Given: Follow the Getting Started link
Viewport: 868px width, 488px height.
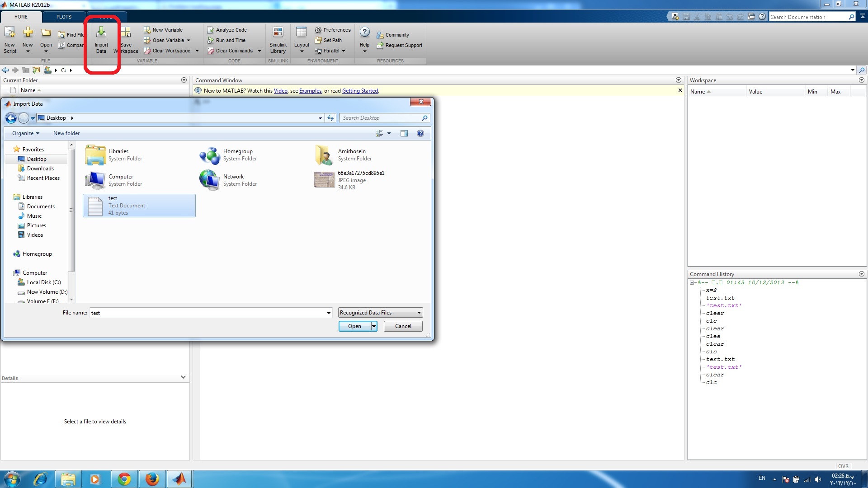Looking at the screenshot, I should [x=360, y=91].
